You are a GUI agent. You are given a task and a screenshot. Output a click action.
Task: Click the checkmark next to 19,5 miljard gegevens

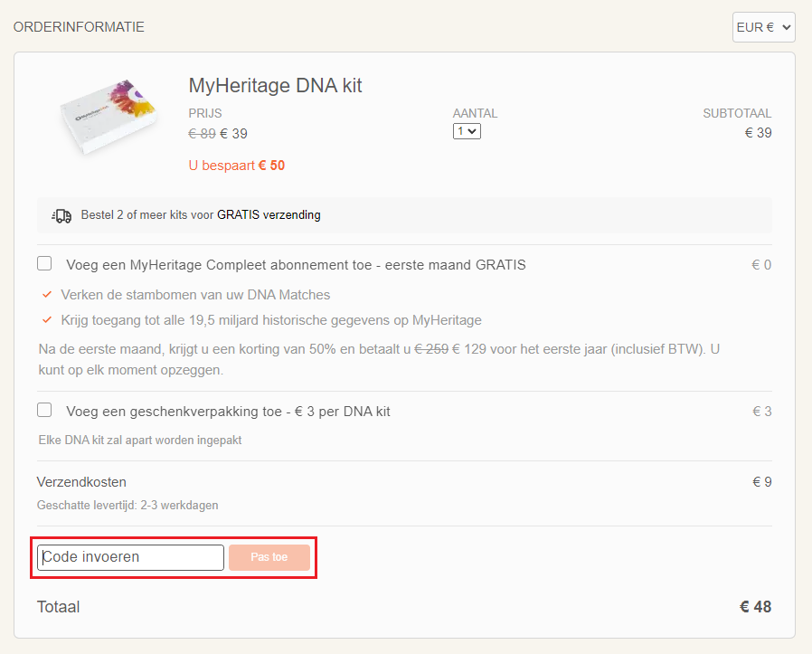click(47, 319)
